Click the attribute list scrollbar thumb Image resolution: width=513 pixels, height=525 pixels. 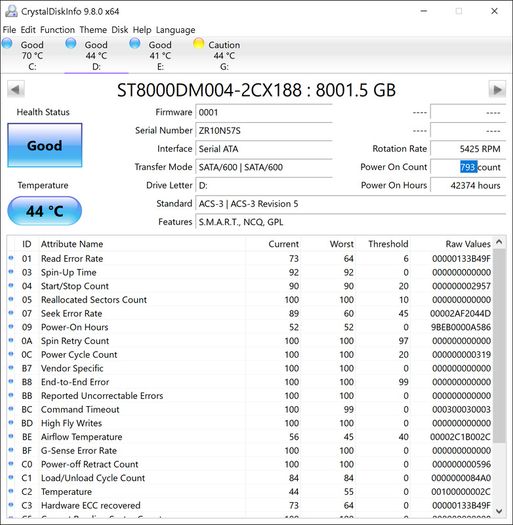pyautogui.click(x=499, y=346)
